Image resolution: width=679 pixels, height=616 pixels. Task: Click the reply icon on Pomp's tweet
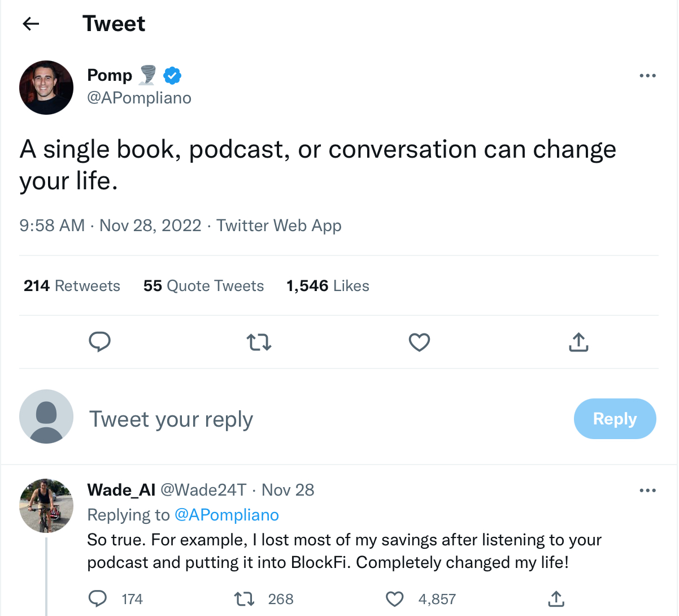coord(100,342)
